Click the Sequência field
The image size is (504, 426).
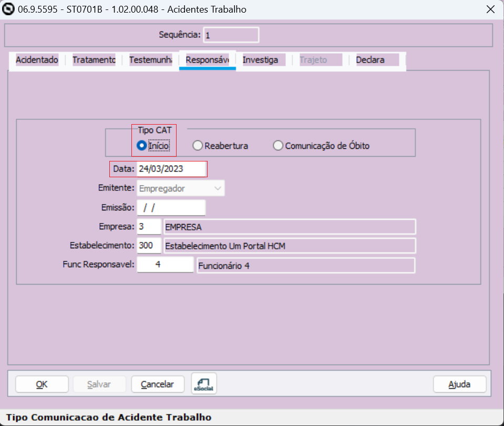point(231,35)
